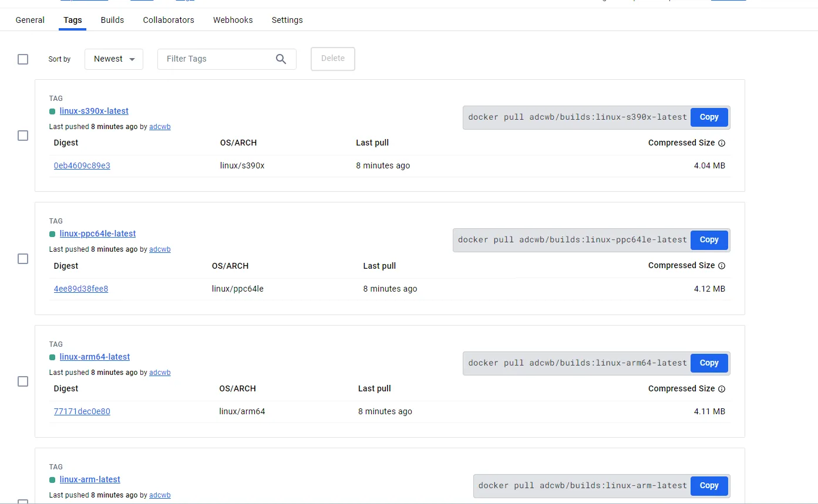Open the Webhooks tab
Viewport: 818px width, 504px height.
tap(233, 20)
